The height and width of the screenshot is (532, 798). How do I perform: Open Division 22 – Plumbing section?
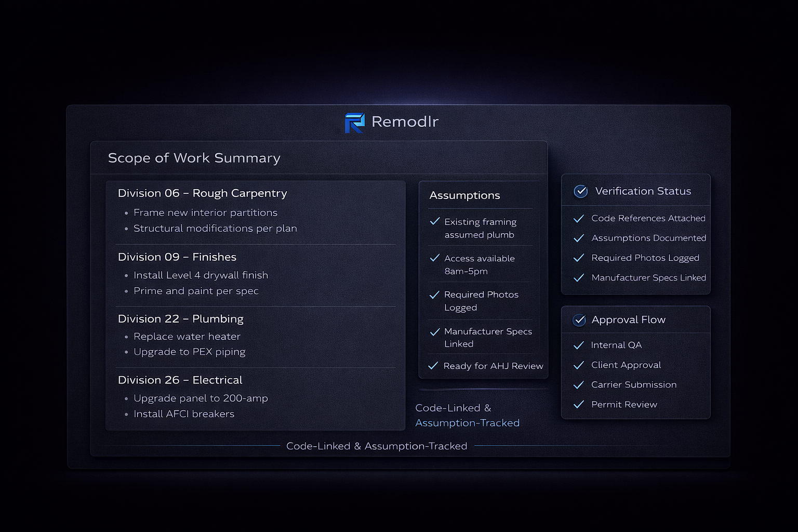180,319
